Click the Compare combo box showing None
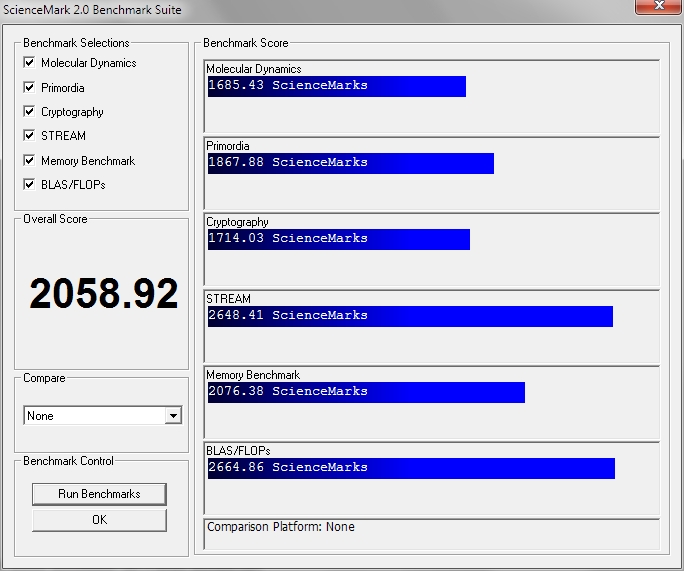Screen dimensions: 684x571 [x=103, y=416]
